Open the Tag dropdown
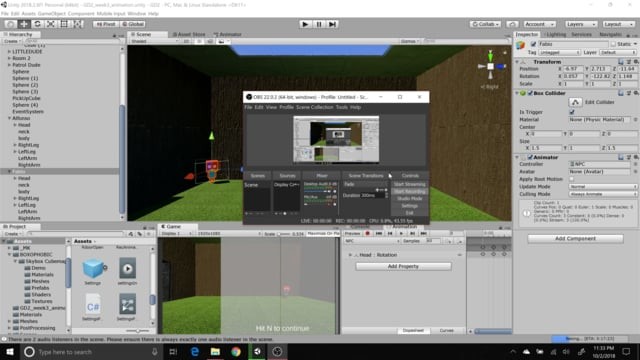Screen dimensions: 640x360 (559, 53)
